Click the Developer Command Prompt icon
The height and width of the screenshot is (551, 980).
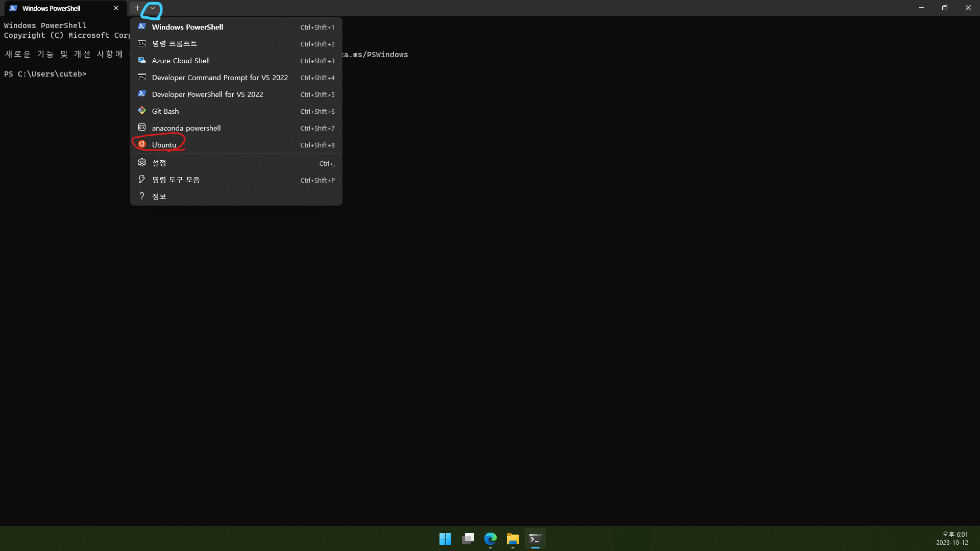pyautogui.click(x=142, y=77)
